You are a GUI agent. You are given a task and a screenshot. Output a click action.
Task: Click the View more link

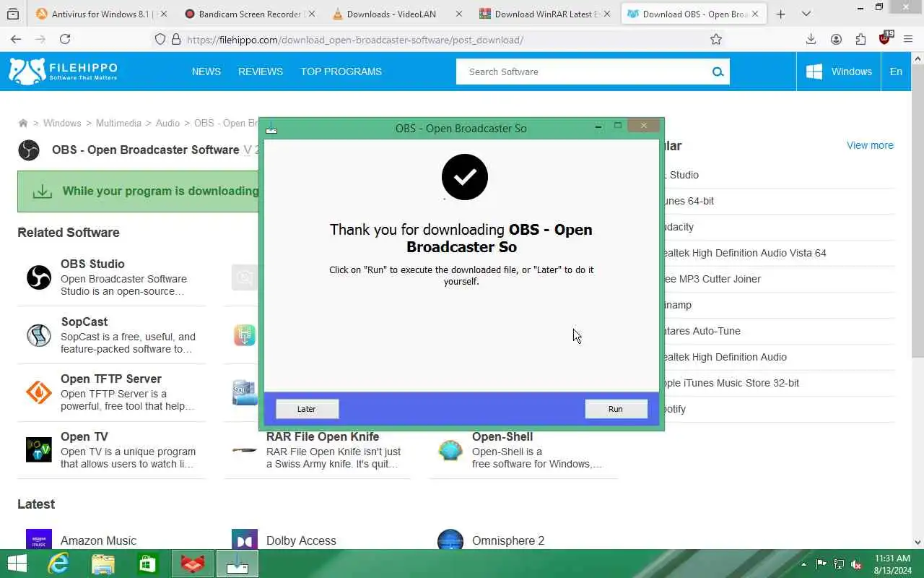870,145
